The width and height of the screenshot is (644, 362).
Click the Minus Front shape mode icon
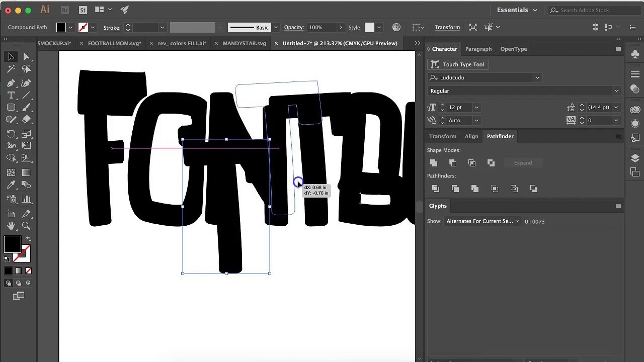453,163
